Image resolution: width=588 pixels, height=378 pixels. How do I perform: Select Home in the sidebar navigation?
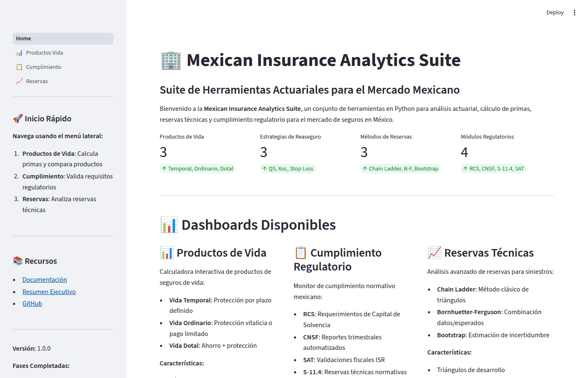pyautogui.click(x=23, y=38)
